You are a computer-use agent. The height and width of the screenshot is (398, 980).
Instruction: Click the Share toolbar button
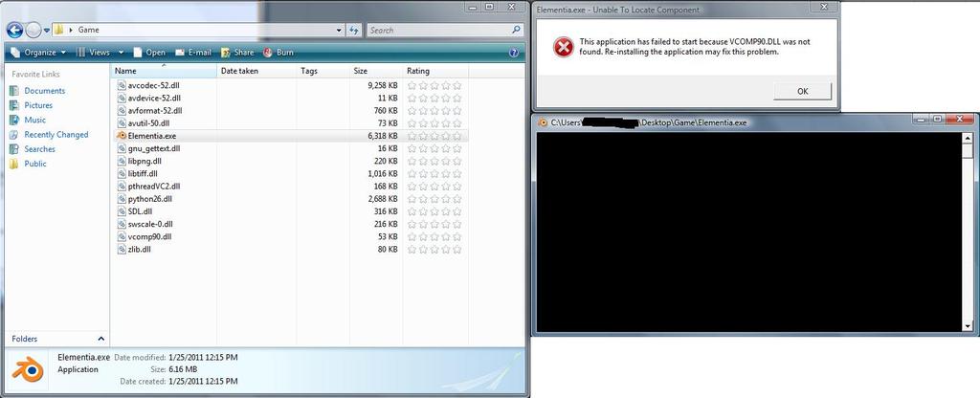[x=237, y=53]
